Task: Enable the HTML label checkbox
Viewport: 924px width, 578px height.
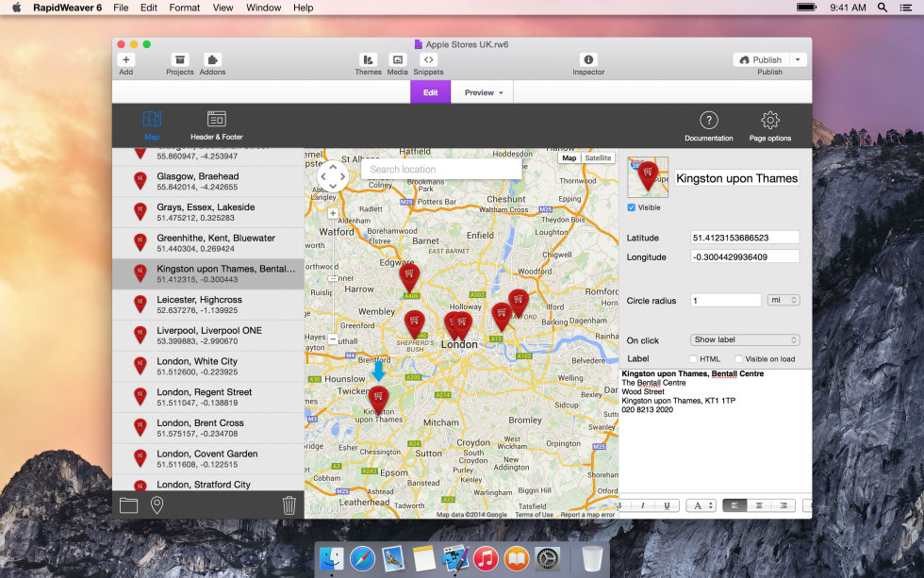Action: [693, 359]
